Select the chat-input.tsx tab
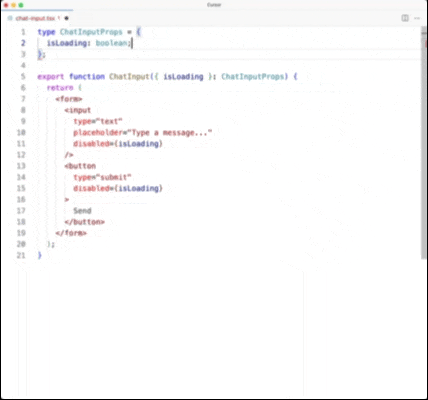Image resolution: width=428 pixels, height=400 pixels. click(37, 18)
